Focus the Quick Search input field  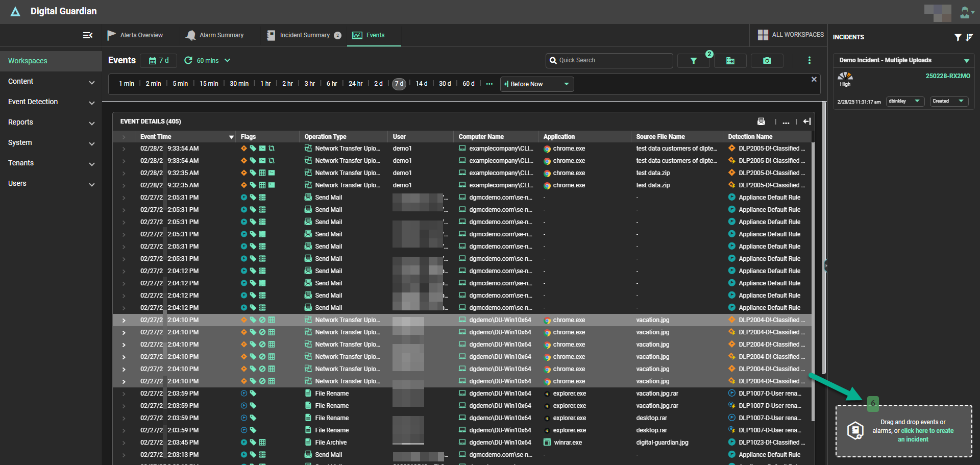click(x=609, y=60)
